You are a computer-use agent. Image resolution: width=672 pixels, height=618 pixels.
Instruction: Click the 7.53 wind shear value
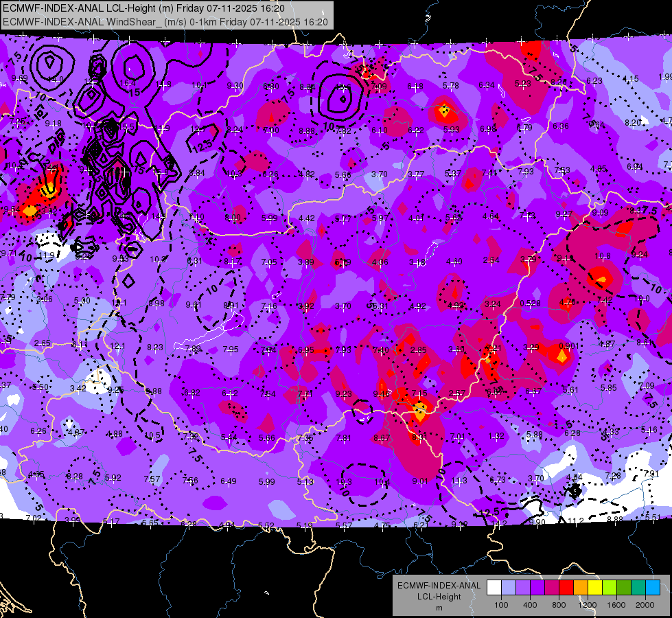[x=562, y=170]
